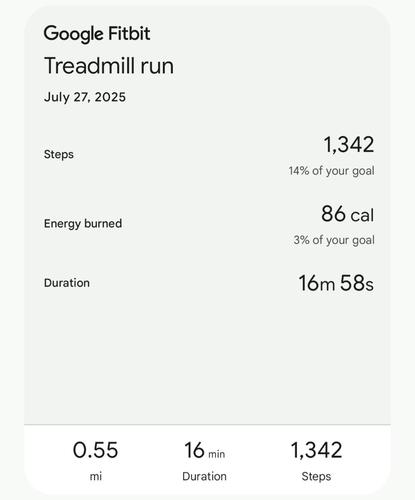Image resolution: width=415 pixels, height=500 pixels.
Task: Tap the 3% of your goal text
Action: coord(334,240)
